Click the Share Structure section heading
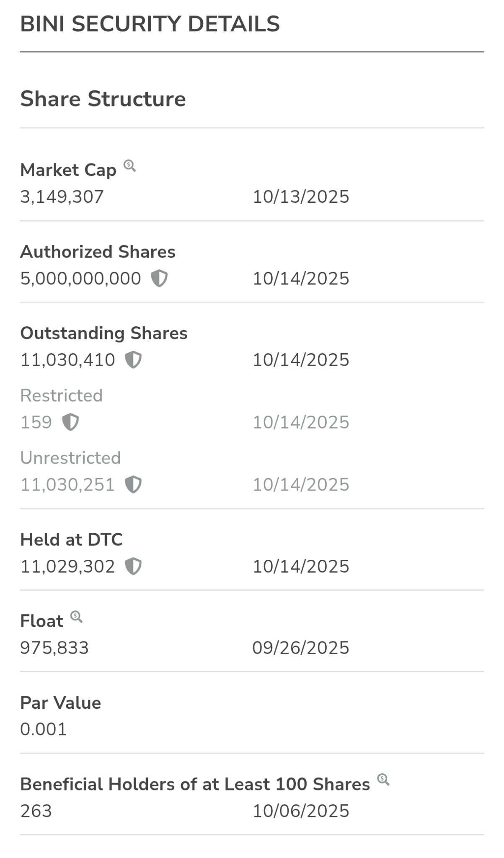Screen dimensions: 504x858 (x=103, y=99)
